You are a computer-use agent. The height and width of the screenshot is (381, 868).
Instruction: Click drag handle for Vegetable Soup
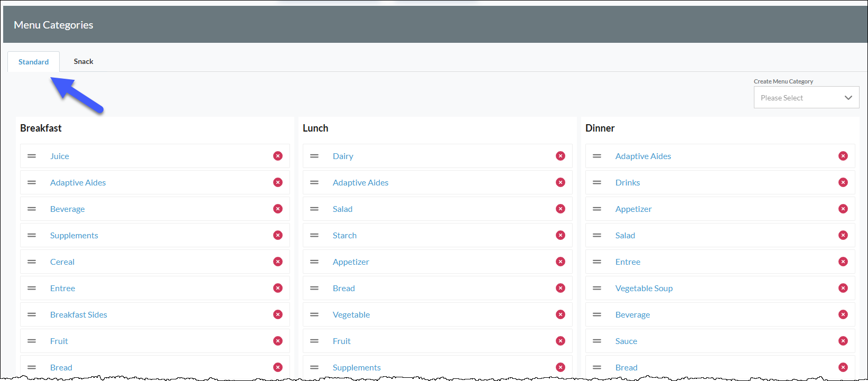(x=597, y=288)
